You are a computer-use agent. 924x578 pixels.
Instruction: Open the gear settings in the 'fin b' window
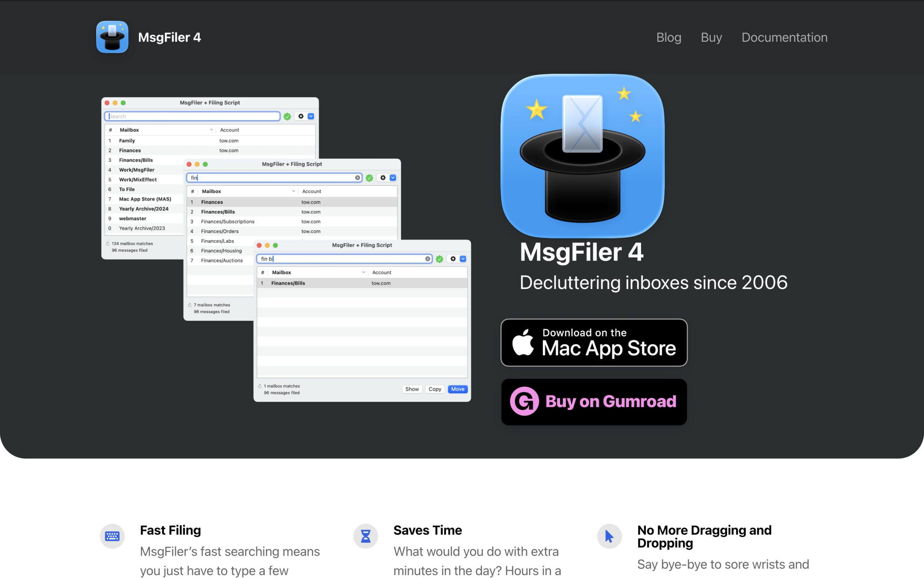click(453, 259)
